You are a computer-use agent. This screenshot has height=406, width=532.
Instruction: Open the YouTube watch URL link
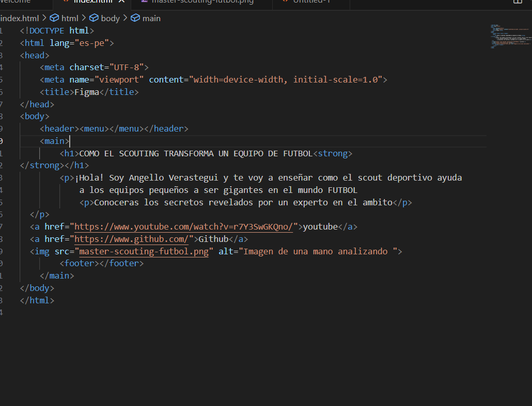tap(183, 226)
